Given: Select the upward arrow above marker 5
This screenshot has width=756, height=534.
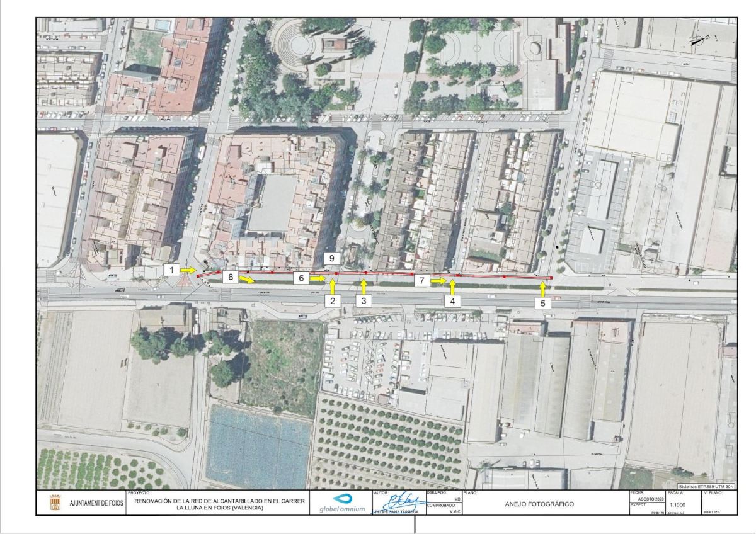Looking at the screenshot, I should point(543,288).
